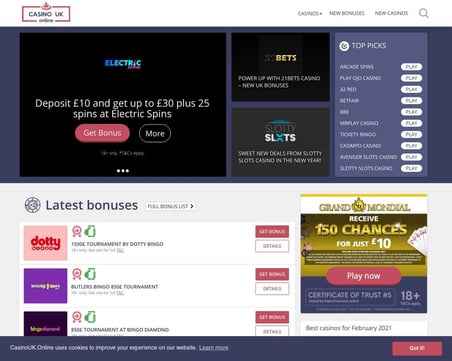
Task: Click Details for Butlers Bingo tournament
Action: (272, 289)
